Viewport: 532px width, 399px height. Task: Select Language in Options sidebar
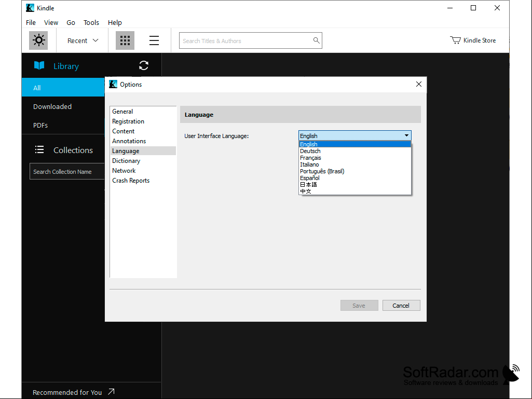143,150
